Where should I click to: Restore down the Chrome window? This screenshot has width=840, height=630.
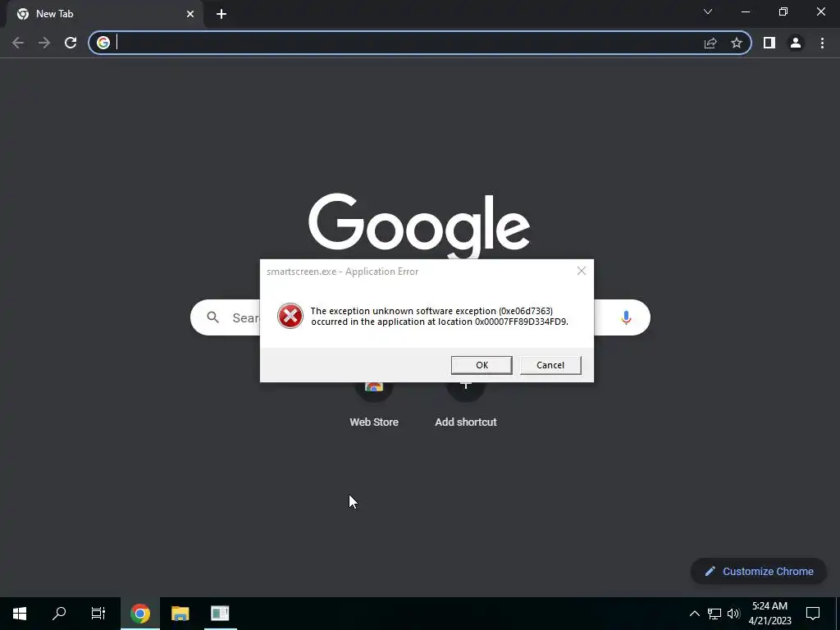pos(783,11)
